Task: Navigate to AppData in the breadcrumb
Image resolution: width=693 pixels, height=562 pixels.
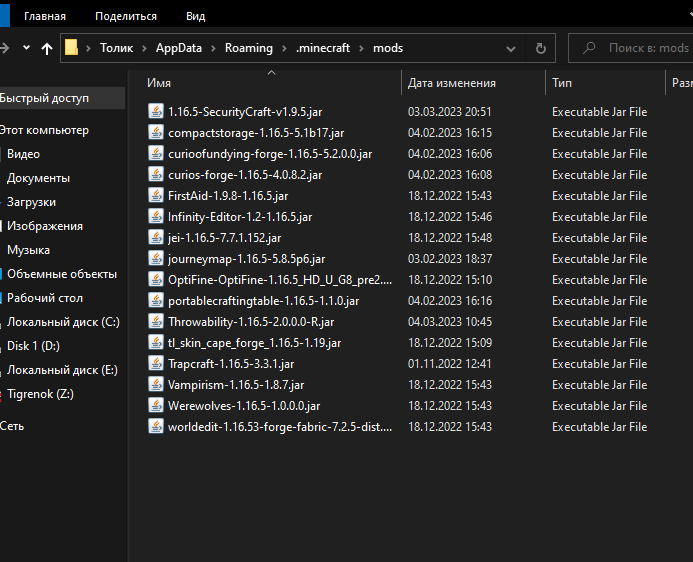Action: [179, 48]
